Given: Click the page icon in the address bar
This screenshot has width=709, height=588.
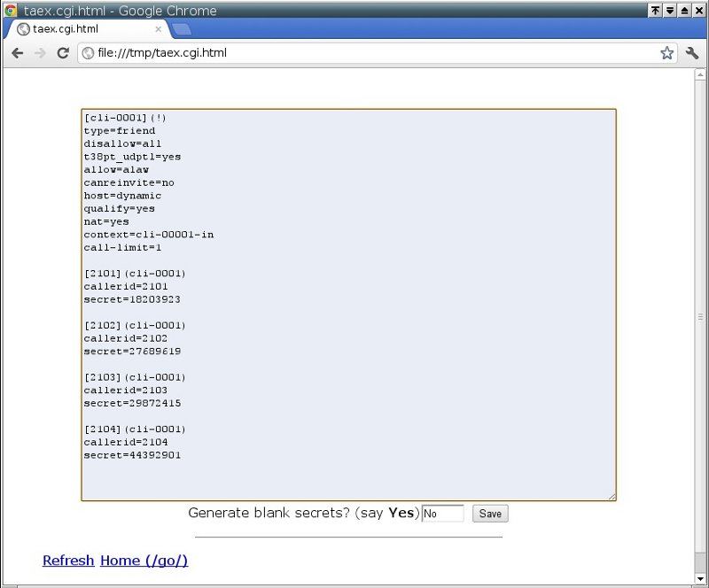Looking at the screenshot, I should point(88,53).
